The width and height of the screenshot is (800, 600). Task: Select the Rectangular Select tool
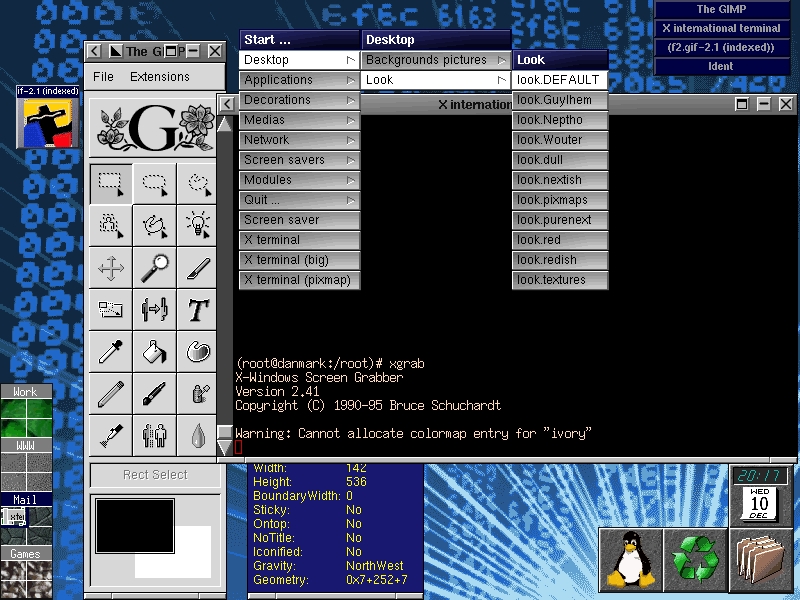110,183
